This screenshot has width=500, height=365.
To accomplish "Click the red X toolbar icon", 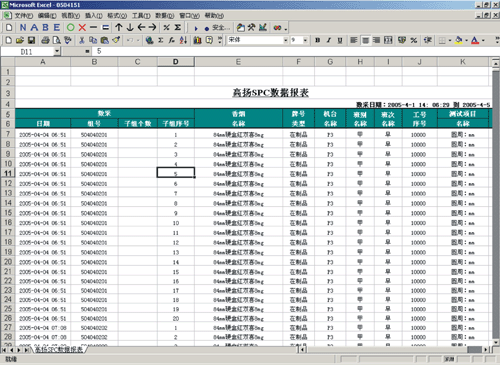I will point(82,28).
